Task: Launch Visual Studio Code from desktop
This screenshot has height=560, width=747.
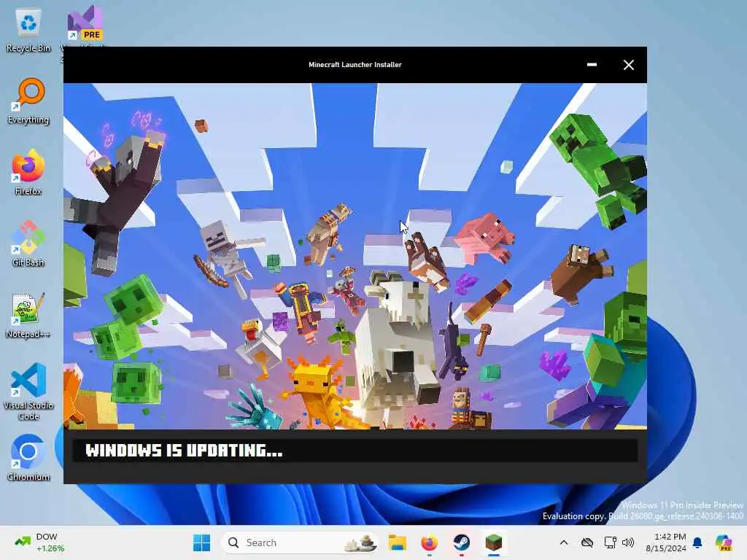Action: pyautogui.click(x=28, y=392)
